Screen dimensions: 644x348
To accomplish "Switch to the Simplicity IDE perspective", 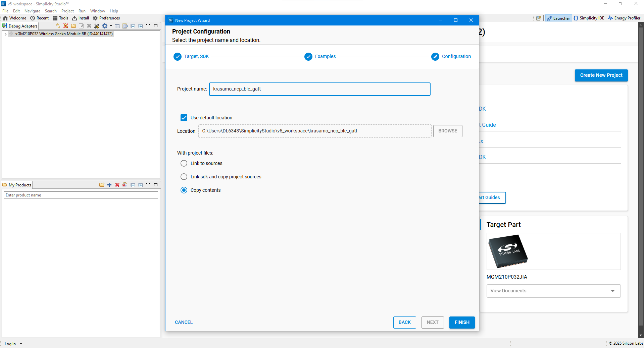I will pyautogui.click(x=589, y=18).
